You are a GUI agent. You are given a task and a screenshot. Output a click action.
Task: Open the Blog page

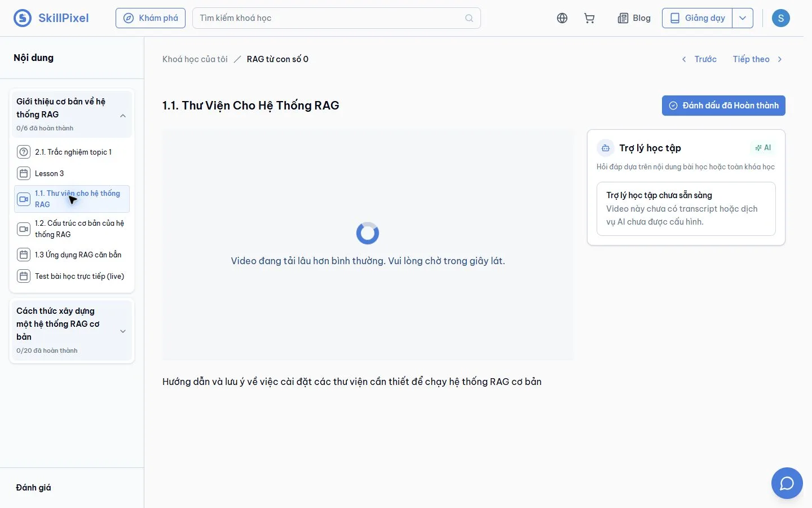(x=634, y=18)
